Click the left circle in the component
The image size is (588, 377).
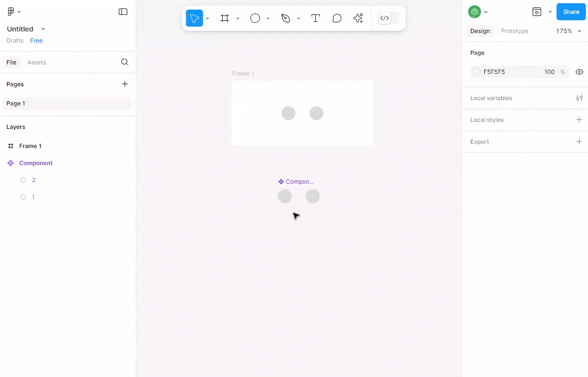point(284,196)
